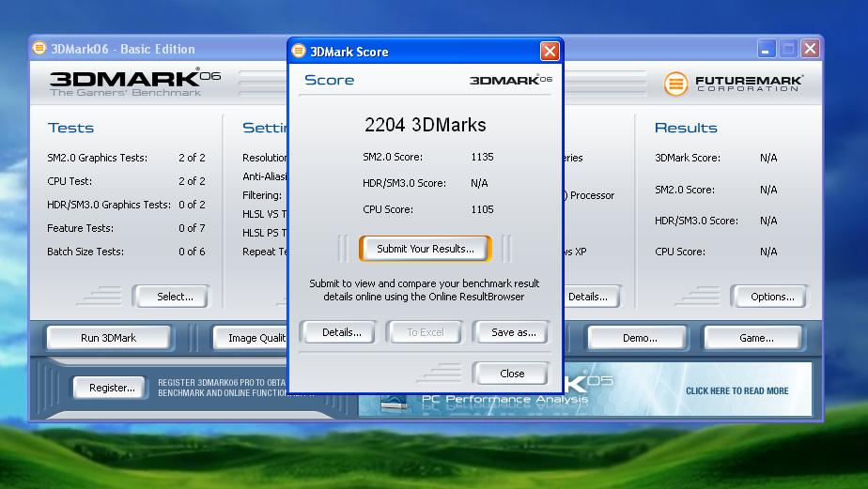868x489 pixels.
Task: Click the red X of the 3DMark Score dialog
Action: point(550,52)
